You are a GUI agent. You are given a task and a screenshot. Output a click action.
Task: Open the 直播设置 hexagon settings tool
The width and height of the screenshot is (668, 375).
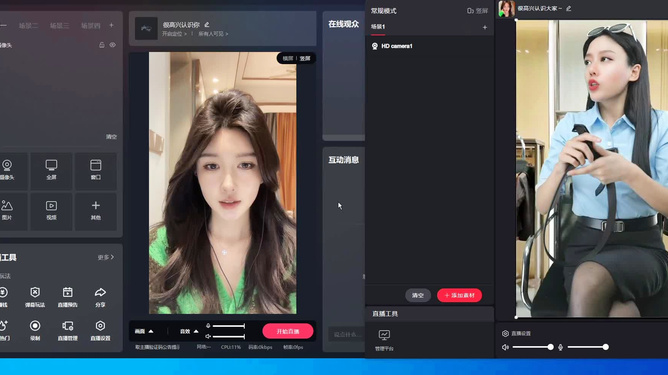point(100,330)
